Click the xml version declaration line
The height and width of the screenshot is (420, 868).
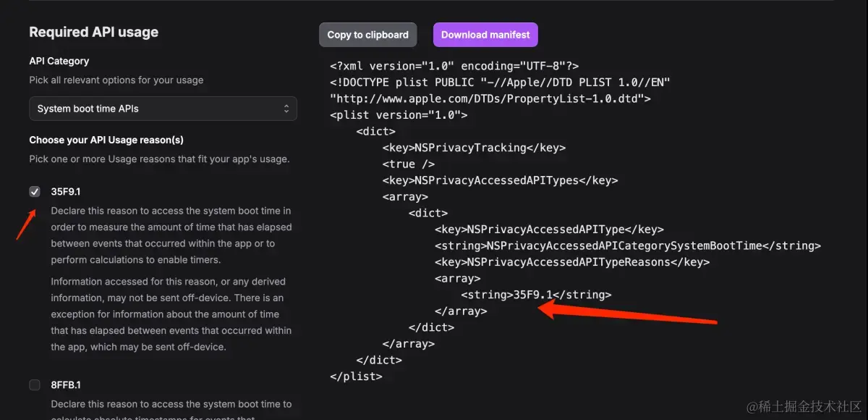pyautogui.click(x=454, y=66)
